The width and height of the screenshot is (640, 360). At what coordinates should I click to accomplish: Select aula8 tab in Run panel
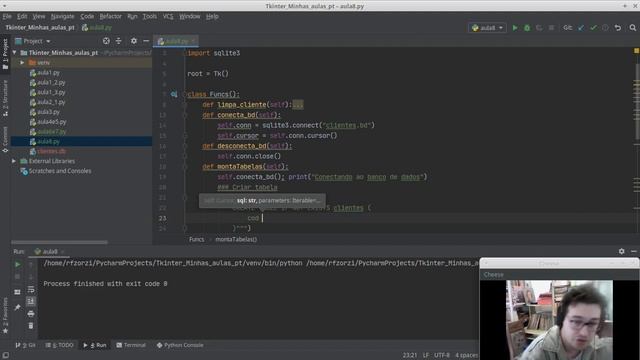click(x=49, y=251)
